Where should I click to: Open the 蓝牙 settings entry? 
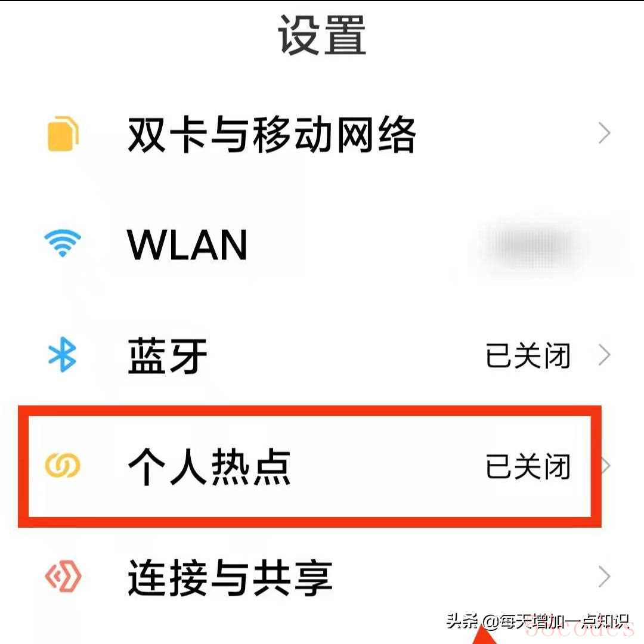pyautogui.click(x=322, y=355)
